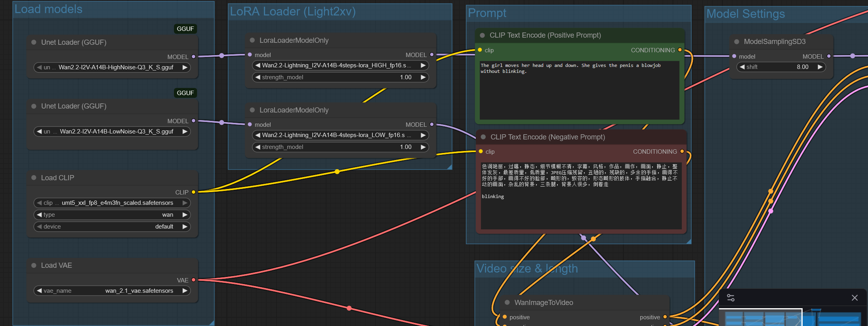Click the clip input port on Negative Prompt node
The width and height of the screenshot is (868, 326).
tap(481, 151)
